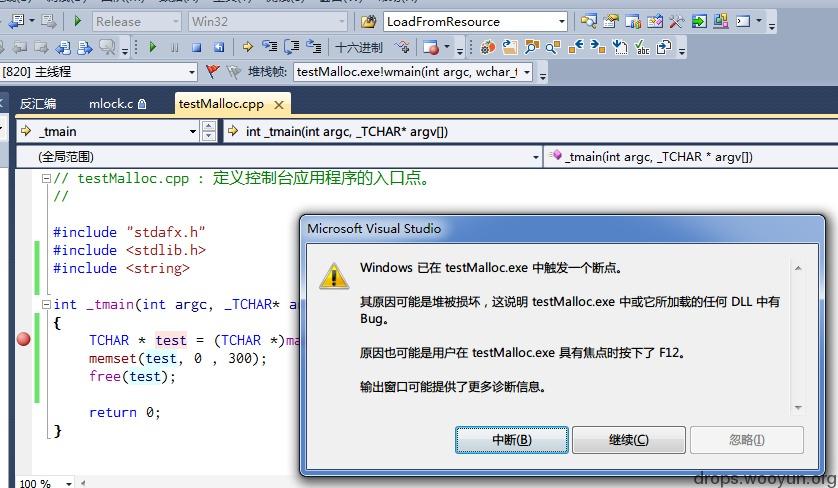Click the Find References magnifier icon

[553, 48]
